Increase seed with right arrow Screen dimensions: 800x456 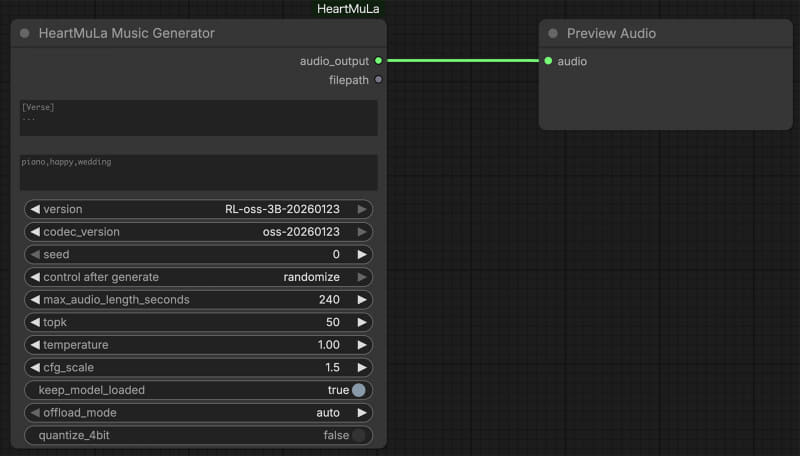coord(362,254)
